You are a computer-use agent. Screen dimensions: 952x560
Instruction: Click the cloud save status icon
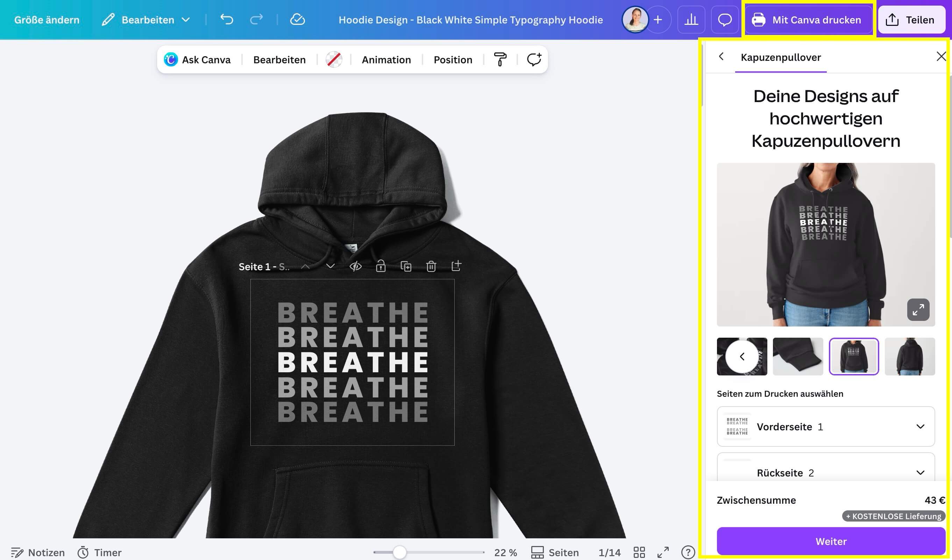[297, 19]
